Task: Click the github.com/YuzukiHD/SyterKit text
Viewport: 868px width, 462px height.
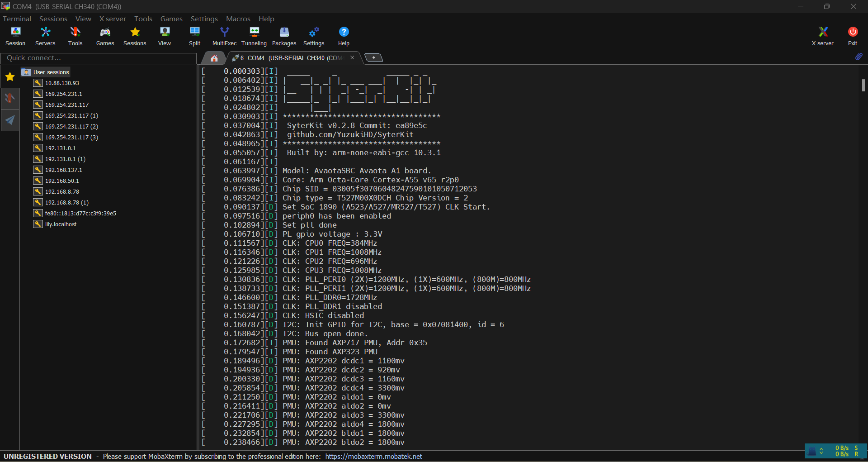Action: click(x=350, y=134)
